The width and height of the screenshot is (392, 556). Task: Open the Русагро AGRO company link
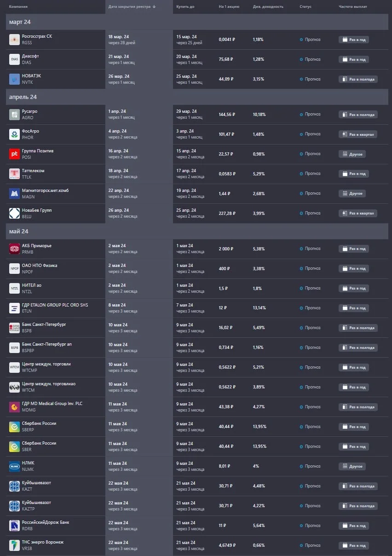30,111
